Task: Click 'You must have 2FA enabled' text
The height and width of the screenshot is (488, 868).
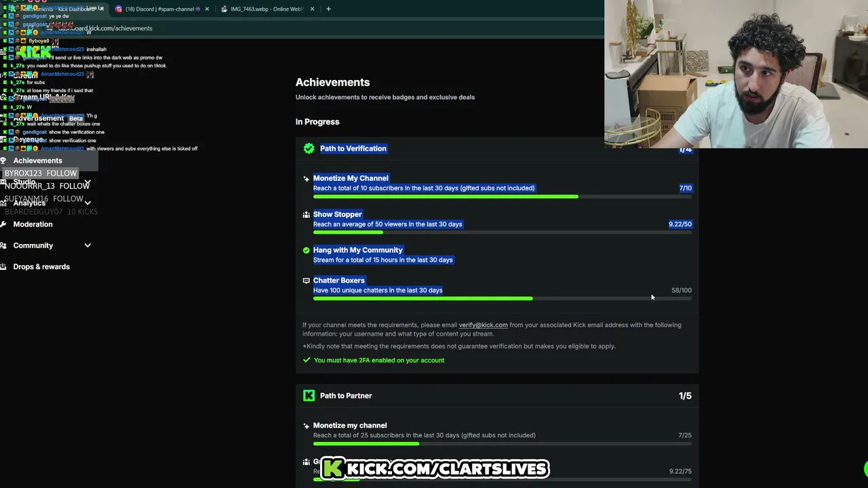Action: click(x=379, y=361)
